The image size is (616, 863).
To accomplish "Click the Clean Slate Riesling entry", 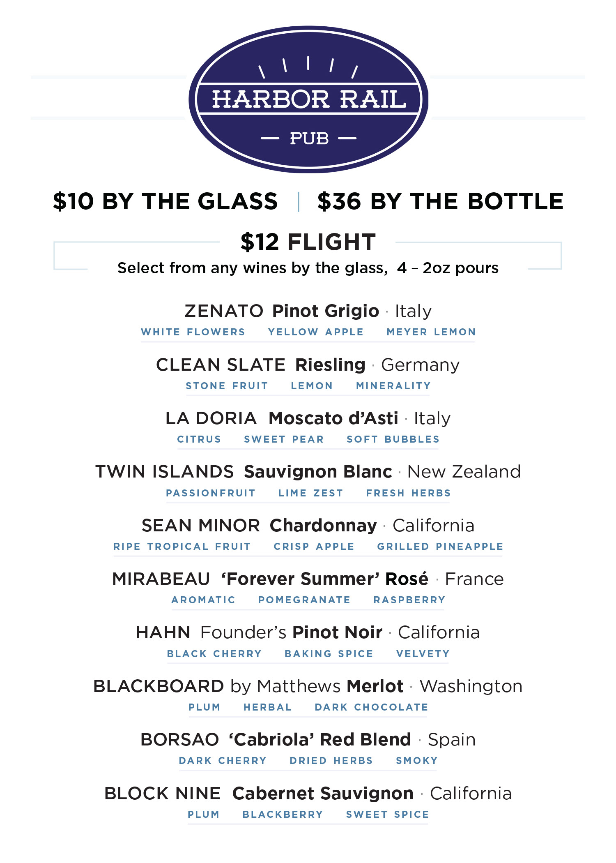I will 308,365.
